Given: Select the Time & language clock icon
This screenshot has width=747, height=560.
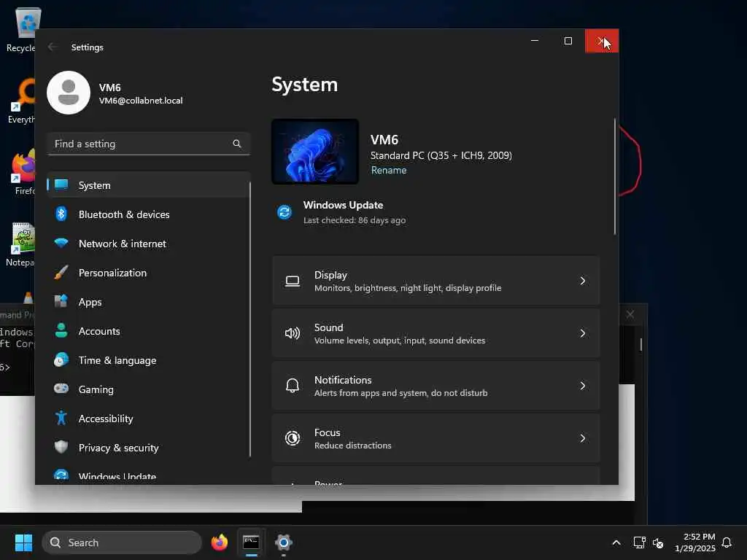Looking at the screenshot, I should pos(61,360).
